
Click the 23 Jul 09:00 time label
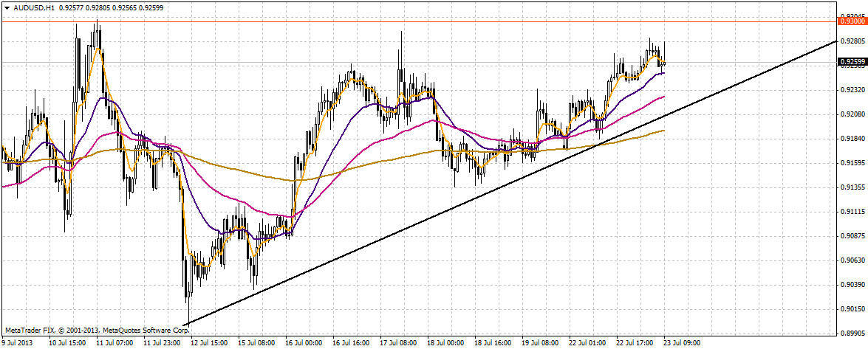tap(682, 343)
